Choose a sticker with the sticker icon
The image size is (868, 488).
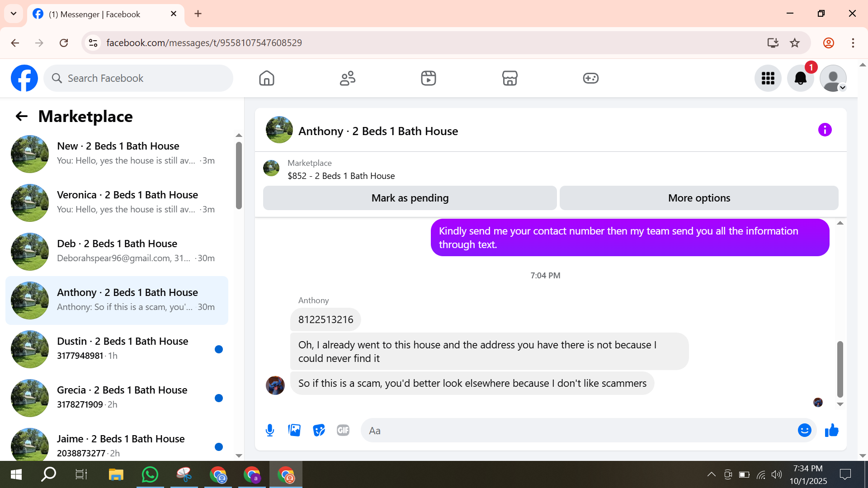[x=319, y=430]
